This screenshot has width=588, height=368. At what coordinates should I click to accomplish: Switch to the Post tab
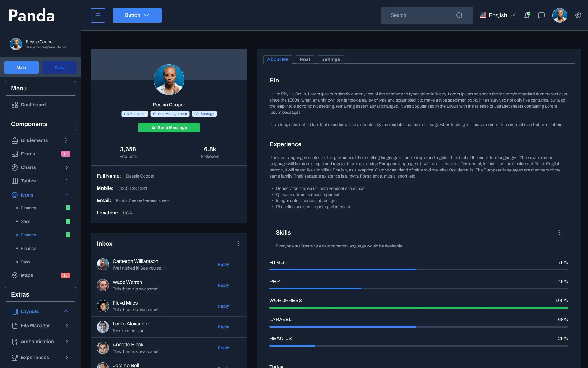click(305, 59)
